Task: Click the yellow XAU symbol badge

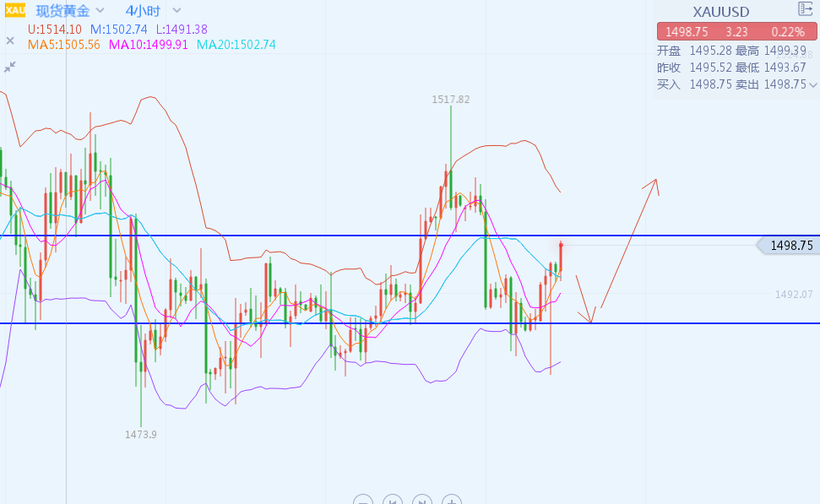Action: click(15, 10)
